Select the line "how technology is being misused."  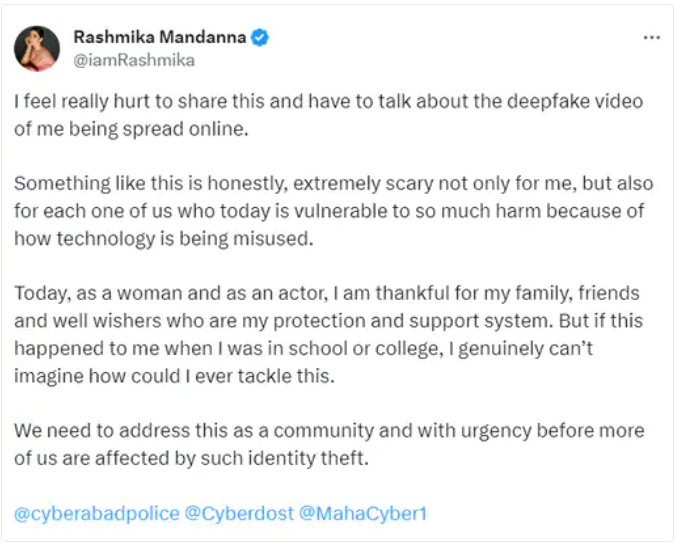point(163,239)
